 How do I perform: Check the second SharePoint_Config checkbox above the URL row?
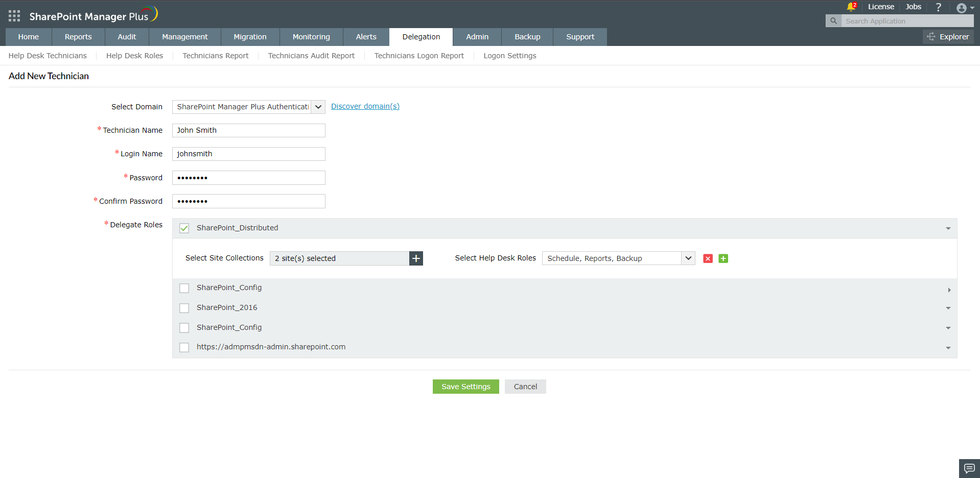(184, 328)
